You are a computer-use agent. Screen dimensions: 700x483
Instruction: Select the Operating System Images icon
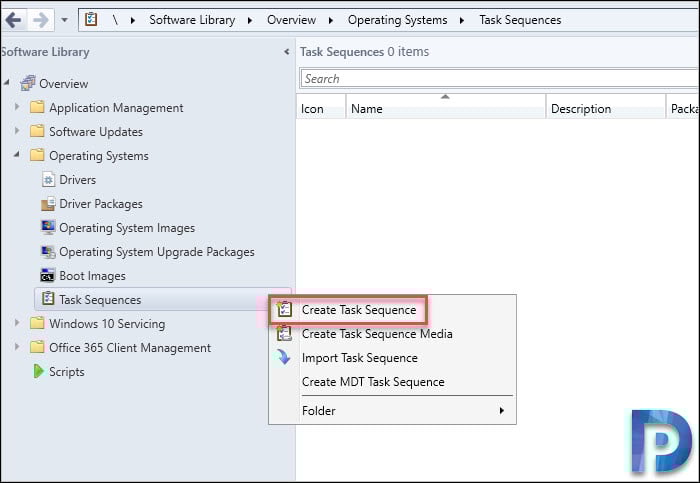tap(48, 228)
